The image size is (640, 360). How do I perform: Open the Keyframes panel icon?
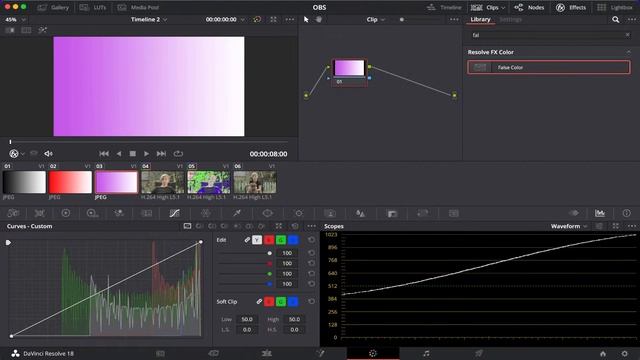point(574,213)
